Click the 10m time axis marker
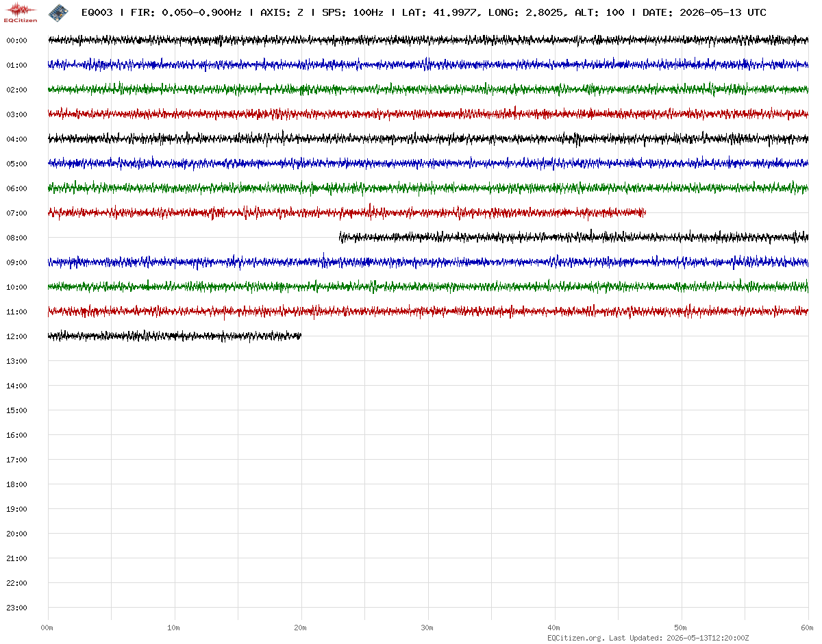Screen dimensions: 822x644 pos(173,628)
